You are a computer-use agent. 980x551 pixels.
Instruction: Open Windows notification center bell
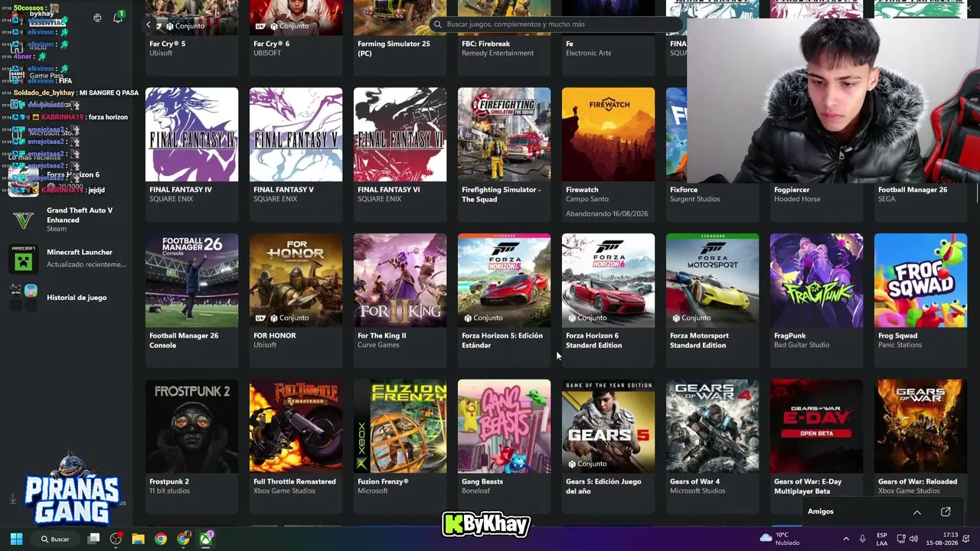click(x=968, y=539)
